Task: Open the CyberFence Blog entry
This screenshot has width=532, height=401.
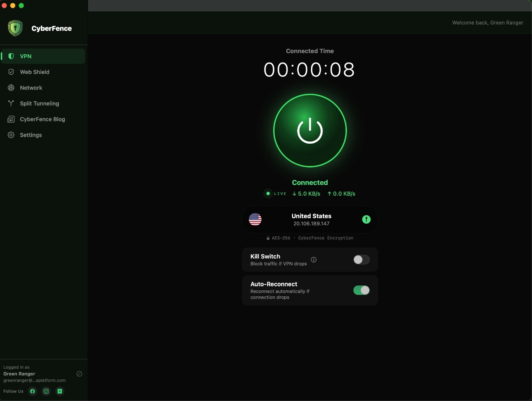Action: click(43, 119)
